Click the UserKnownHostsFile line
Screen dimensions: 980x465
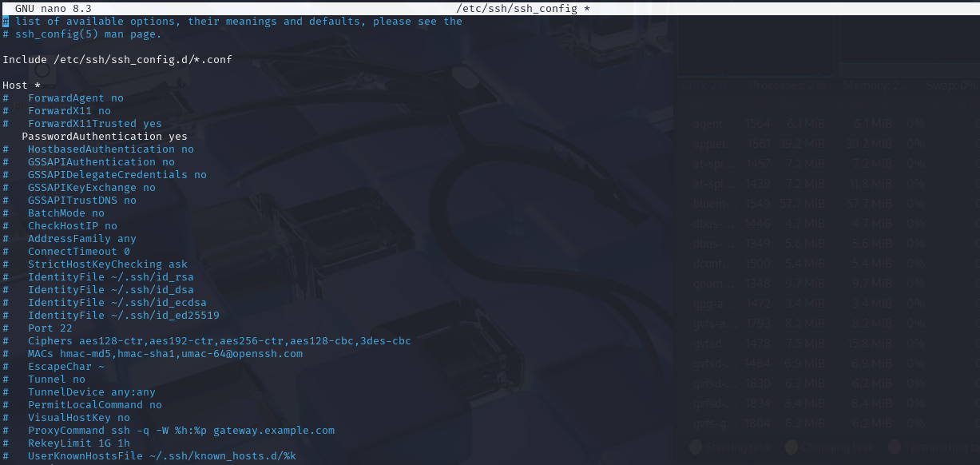pyautogui.click(x=161, y=456)
